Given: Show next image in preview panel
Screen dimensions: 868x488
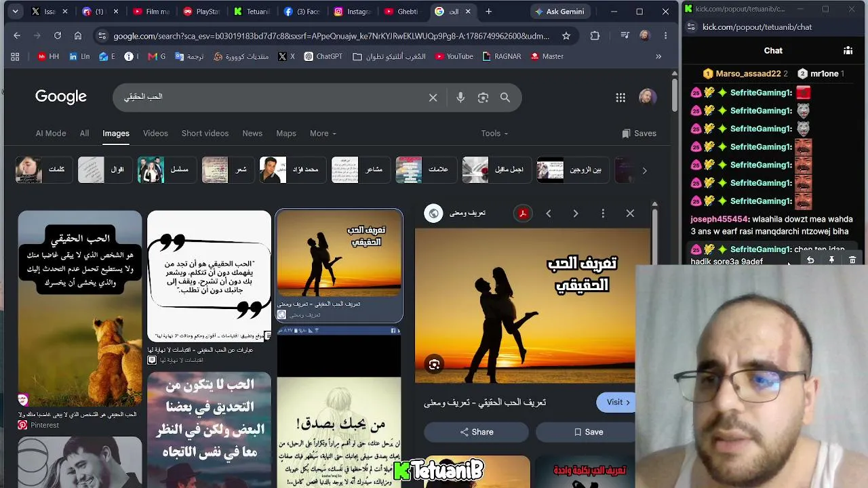Looking at the screenshot, I should pyautogui.click(x=576, y=213).
